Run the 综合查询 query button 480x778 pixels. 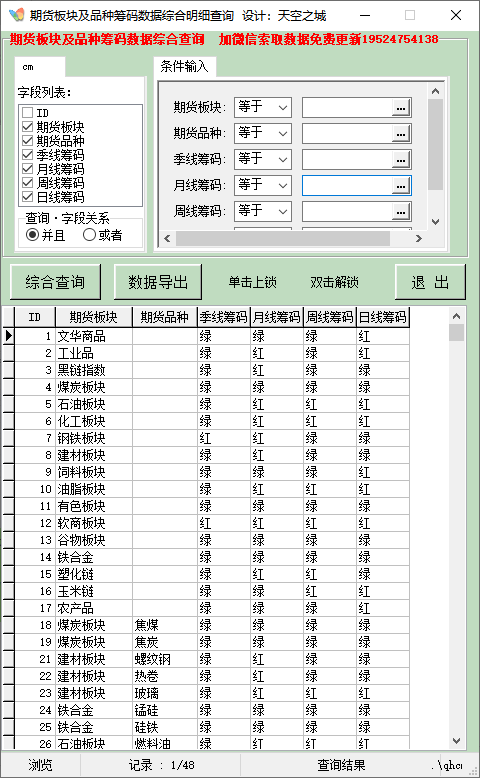click(55, 282)
